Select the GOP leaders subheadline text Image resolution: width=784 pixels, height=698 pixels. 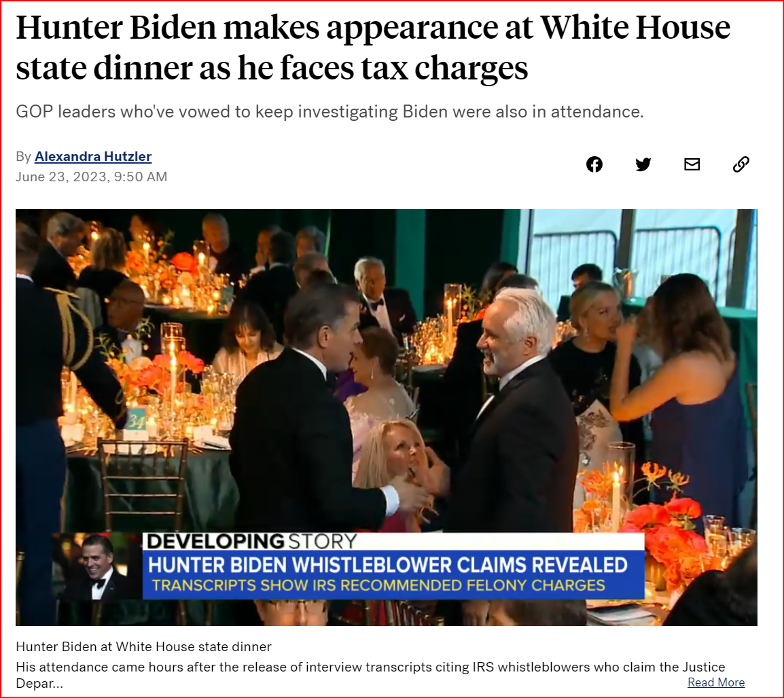[x=329, y=111]
